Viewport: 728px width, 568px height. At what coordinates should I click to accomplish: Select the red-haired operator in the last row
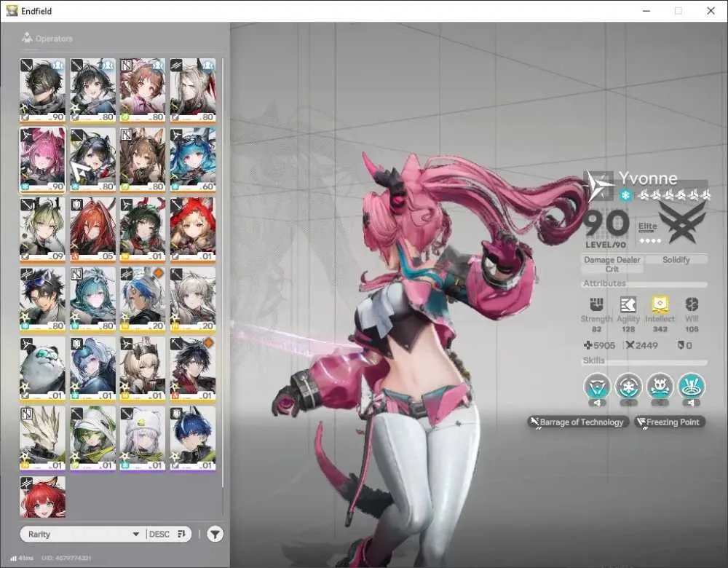(42, 497)
